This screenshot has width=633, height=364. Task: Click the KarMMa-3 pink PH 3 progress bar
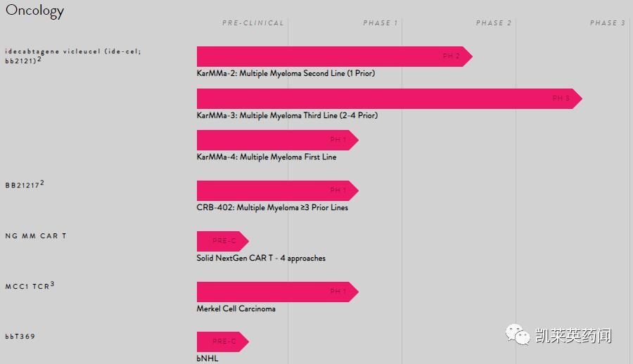click(x=385, y=98)
